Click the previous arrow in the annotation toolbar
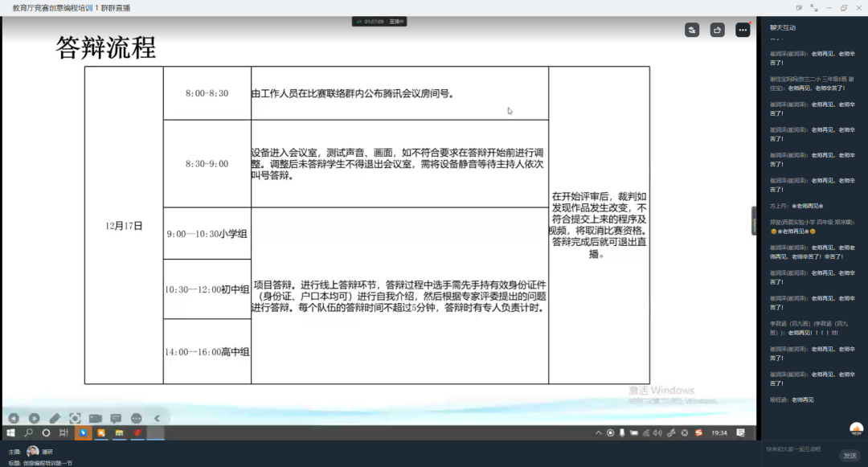The image size is (868, 467). tap(14, 418)
